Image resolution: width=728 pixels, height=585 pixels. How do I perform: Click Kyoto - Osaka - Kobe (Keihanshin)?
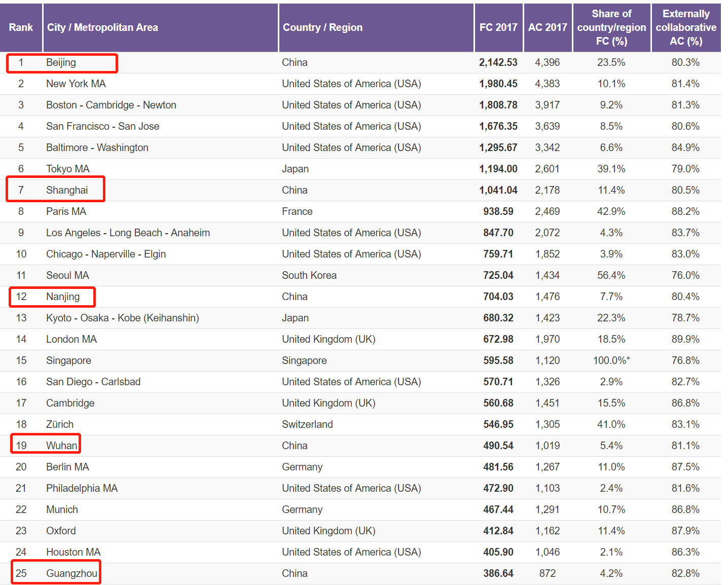[x=122, y=318]
